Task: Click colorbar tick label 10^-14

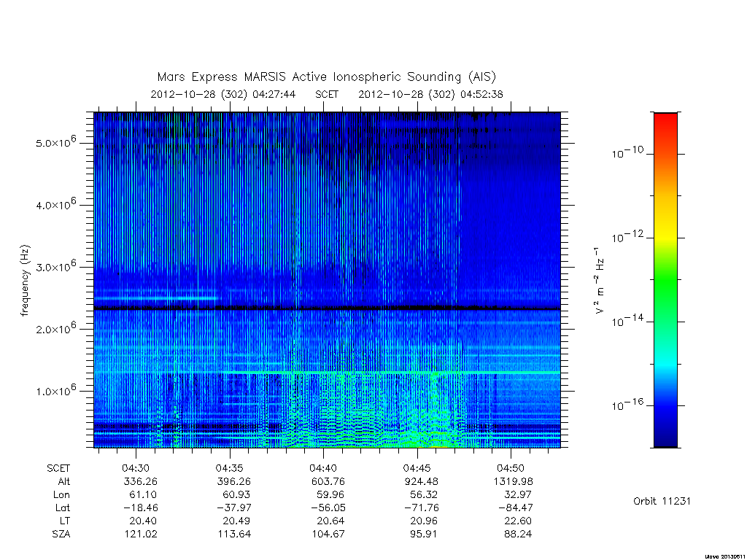Action: click(627, 321)
